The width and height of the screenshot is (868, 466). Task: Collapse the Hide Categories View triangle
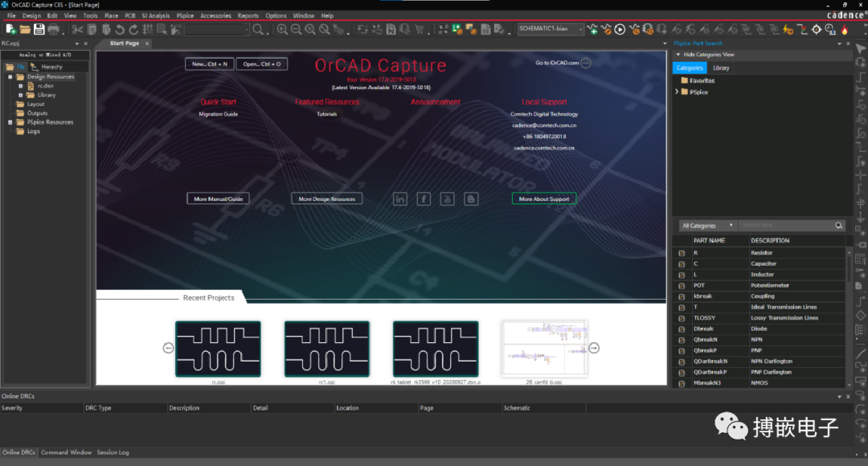(x=678, y=55)
